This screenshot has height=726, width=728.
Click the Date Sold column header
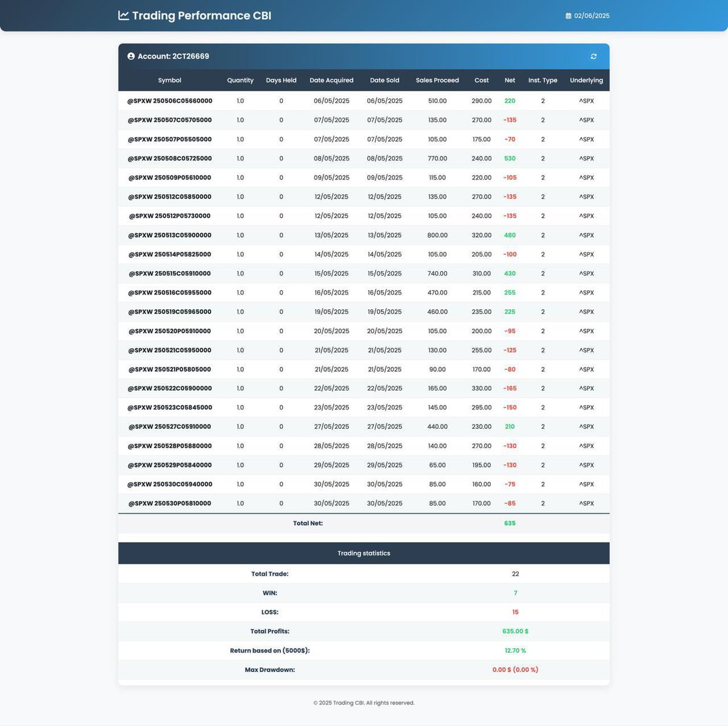coord(385,80)
